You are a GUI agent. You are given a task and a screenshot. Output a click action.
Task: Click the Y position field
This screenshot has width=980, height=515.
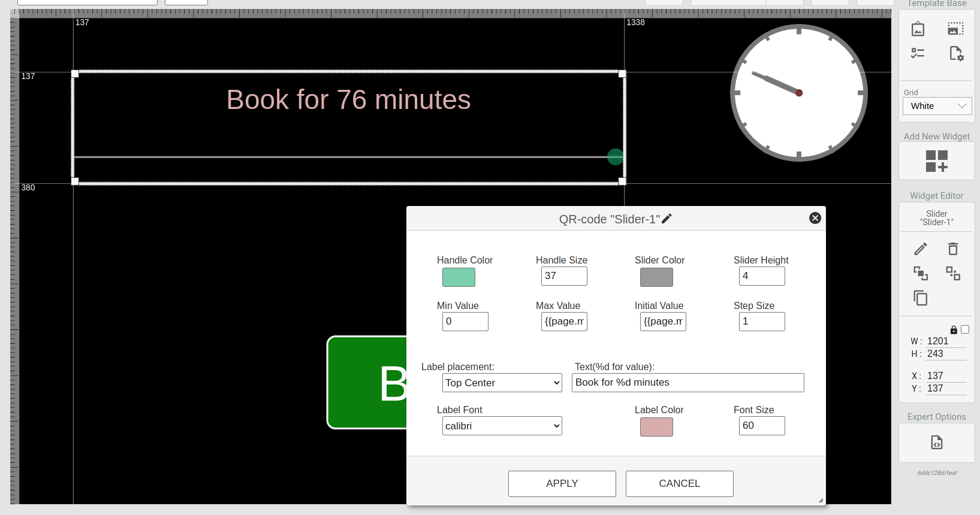click(x=946, y=389)
